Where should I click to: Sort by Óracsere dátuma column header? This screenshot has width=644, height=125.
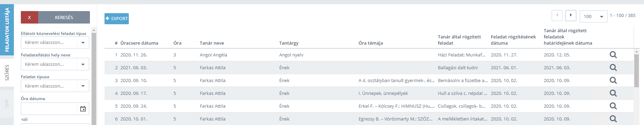[x=139, y=43]
